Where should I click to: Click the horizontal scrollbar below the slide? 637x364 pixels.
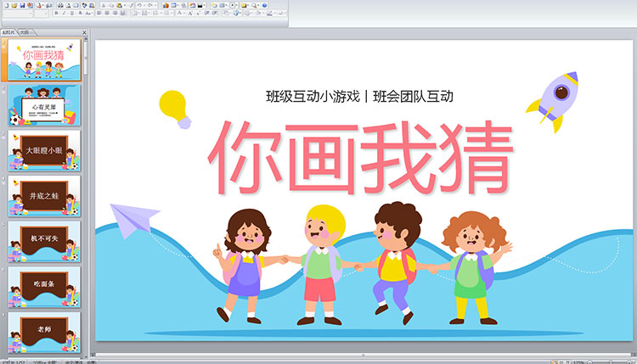(363, 355)
